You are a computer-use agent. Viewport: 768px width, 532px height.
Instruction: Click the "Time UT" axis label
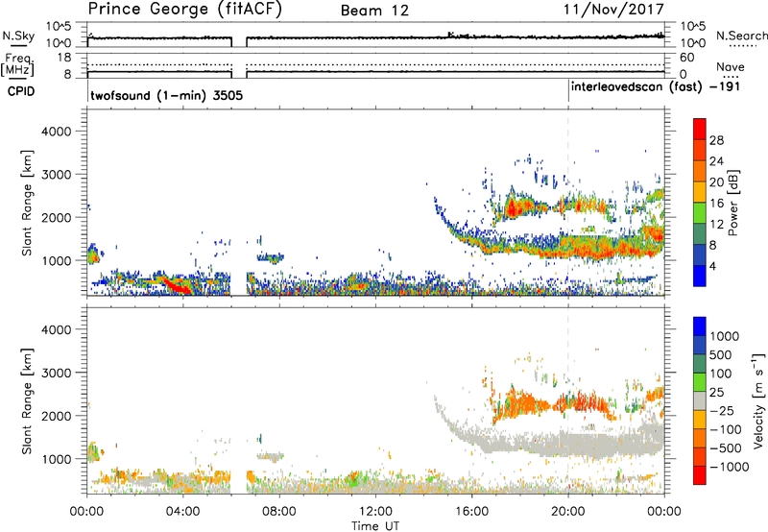click(375, 526)
